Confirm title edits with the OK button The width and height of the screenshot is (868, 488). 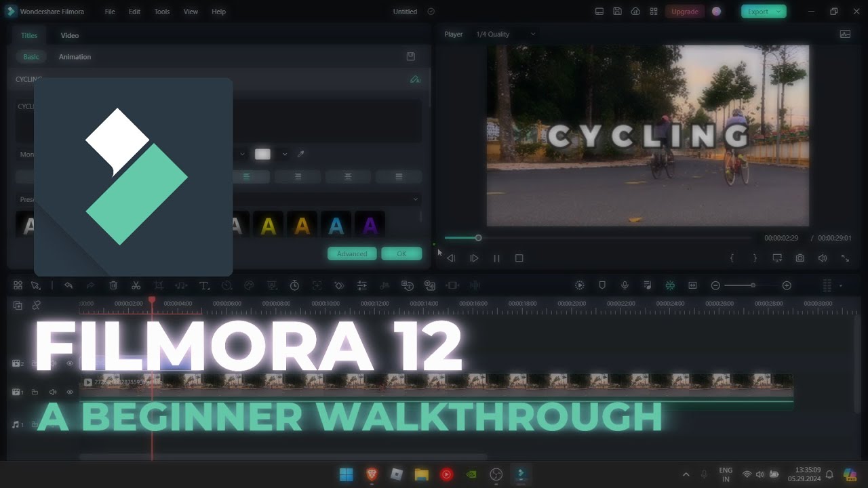(401, 253)
